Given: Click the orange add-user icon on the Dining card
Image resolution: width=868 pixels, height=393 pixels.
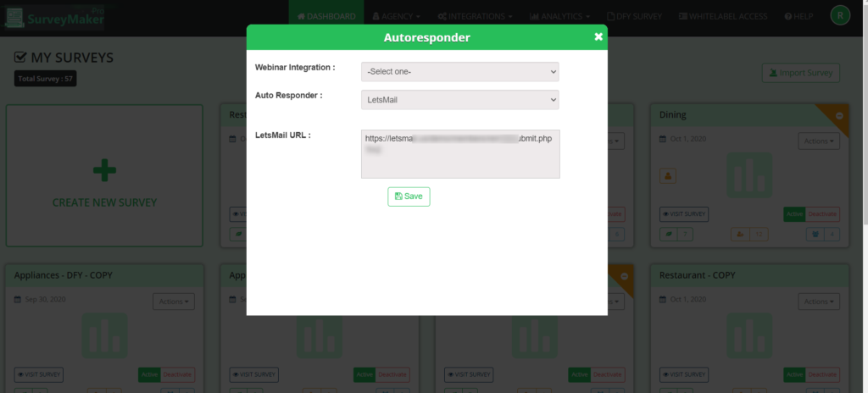Looking at the screenshot, I should coord(740,234).
